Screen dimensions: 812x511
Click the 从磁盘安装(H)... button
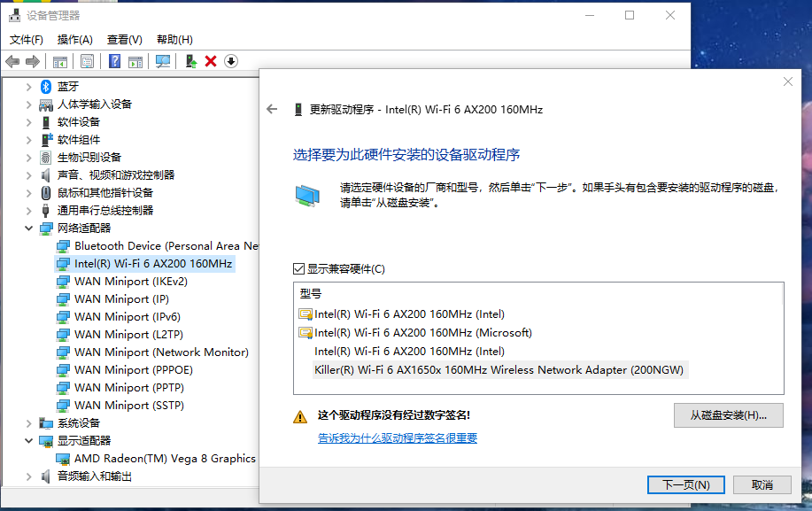729,415
